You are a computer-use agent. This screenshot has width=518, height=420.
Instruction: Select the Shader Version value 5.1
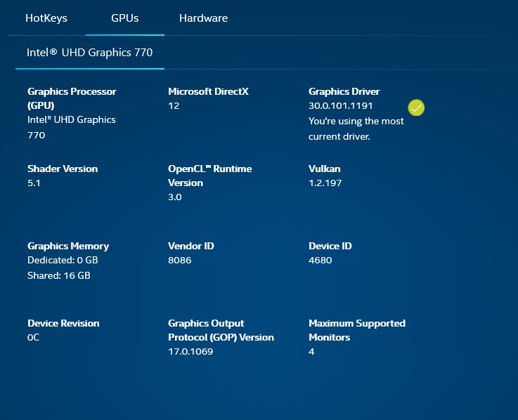click(35, 183)
